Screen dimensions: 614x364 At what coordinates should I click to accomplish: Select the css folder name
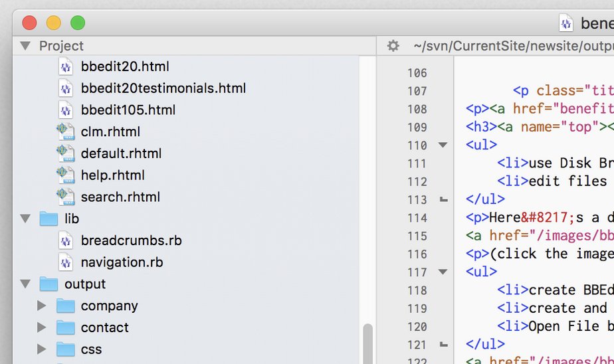[x=91, y=349]
